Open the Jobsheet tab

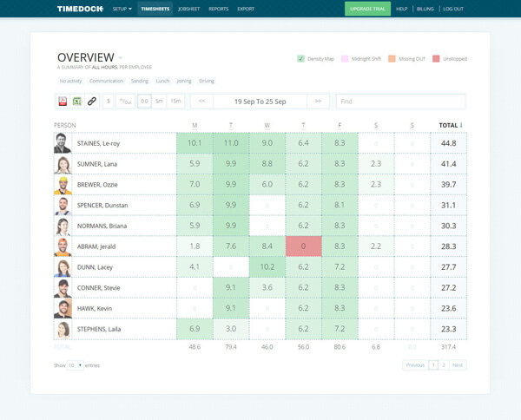click(x=187, y=9)
